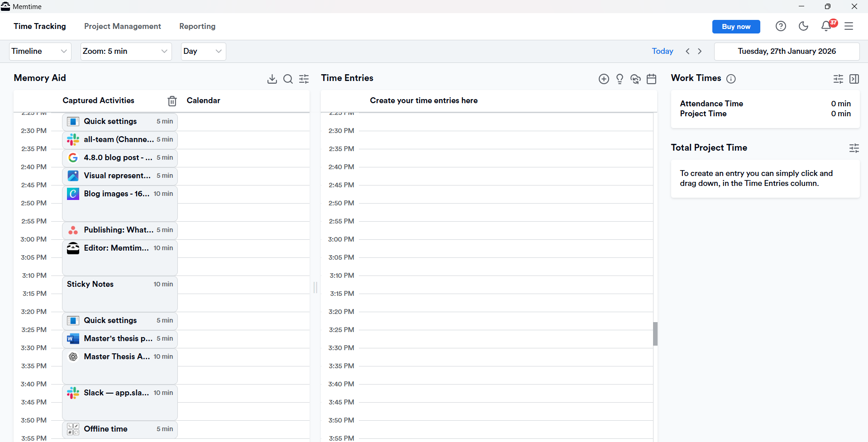Delete captured activities with trash icon
The image size is (868, 442).
[172, 101]
